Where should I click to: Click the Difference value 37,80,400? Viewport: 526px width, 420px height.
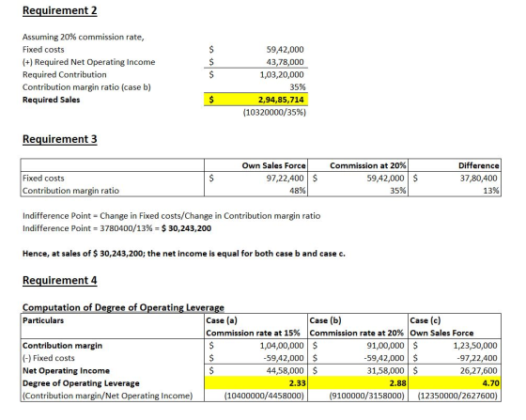click(x=478, y=179)
